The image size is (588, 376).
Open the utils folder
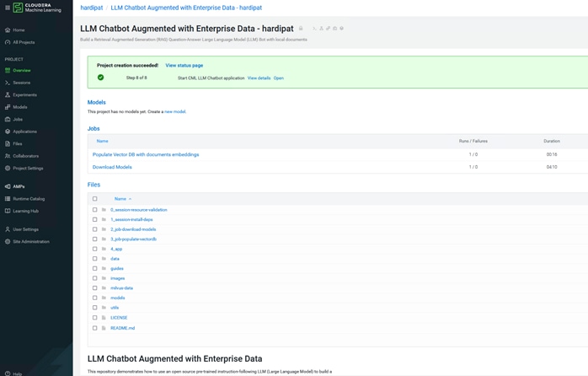coord(115,308)
